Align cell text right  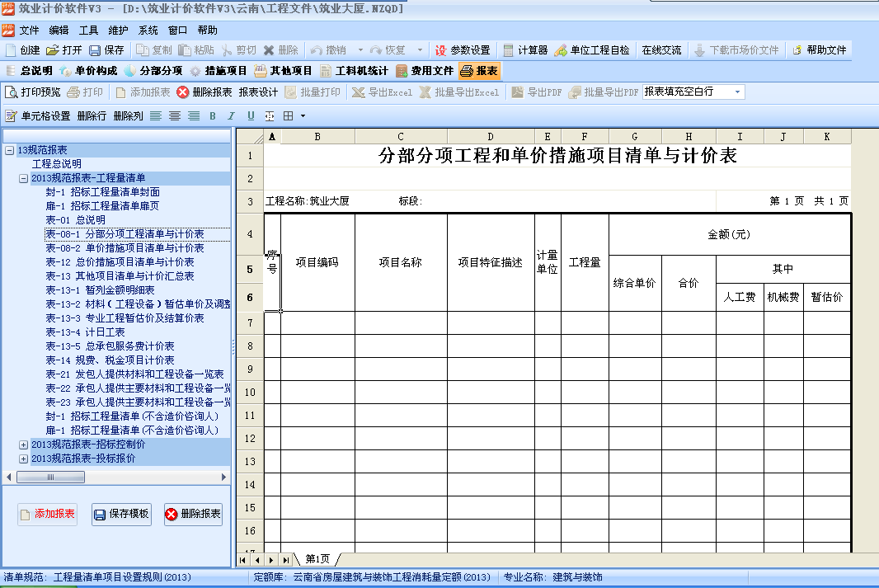(194, 116)
